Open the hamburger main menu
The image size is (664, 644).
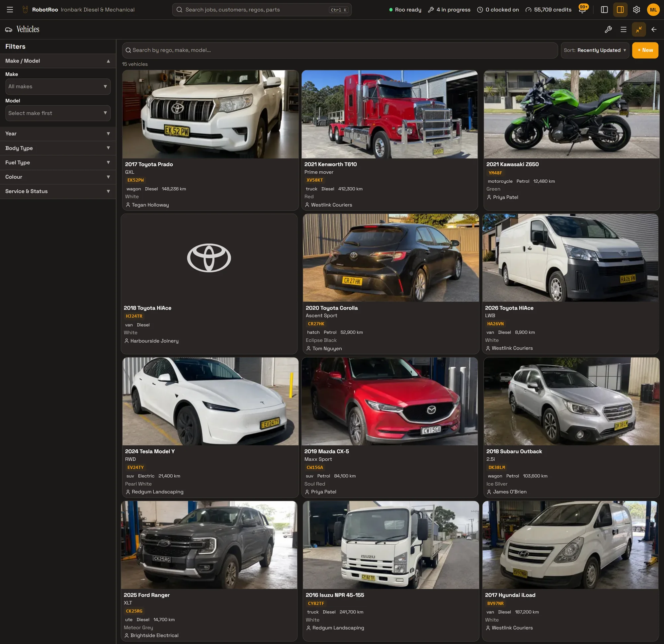(10, 10)
